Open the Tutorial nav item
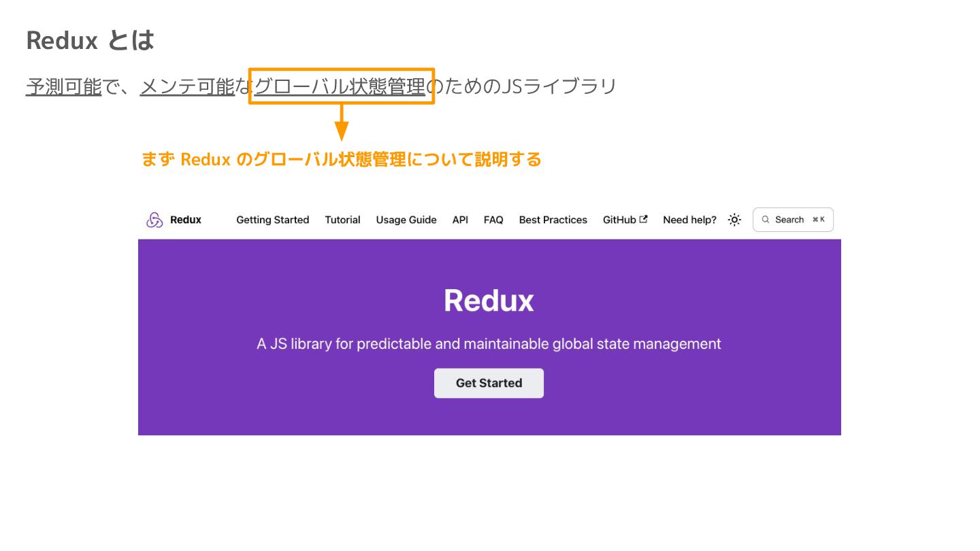The width and height of the screenshot is (980, 551). (x=342, y=220)
